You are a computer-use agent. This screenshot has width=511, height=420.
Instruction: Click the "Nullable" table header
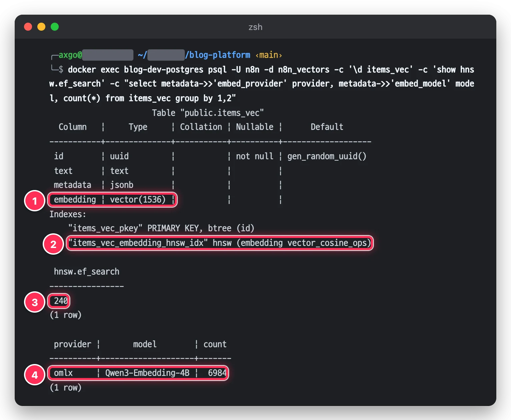255,127
